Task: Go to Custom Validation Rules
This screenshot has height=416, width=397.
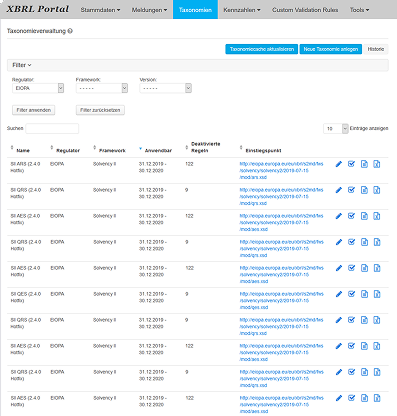Action: coord(305,10)
